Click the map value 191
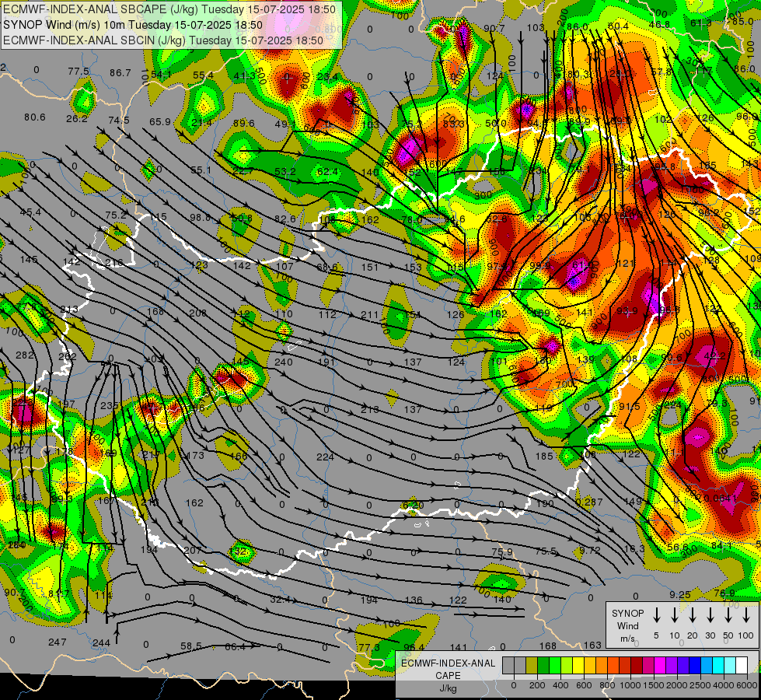761x700 pixels. click(326, 362)
